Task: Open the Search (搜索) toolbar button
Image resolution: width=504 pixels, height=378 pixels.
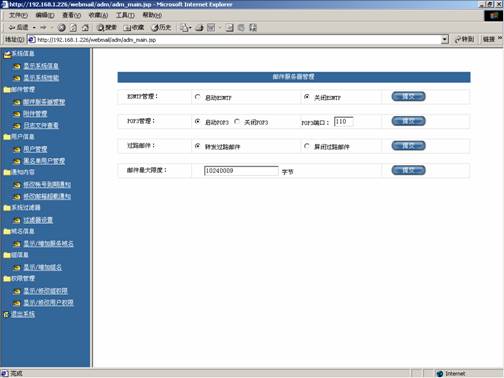Action: (x=107, y=28)
